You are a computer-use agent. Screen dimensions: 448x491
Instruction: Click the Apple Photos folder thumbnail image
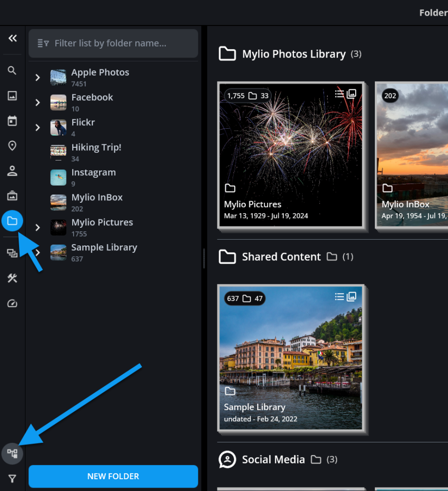58,78
